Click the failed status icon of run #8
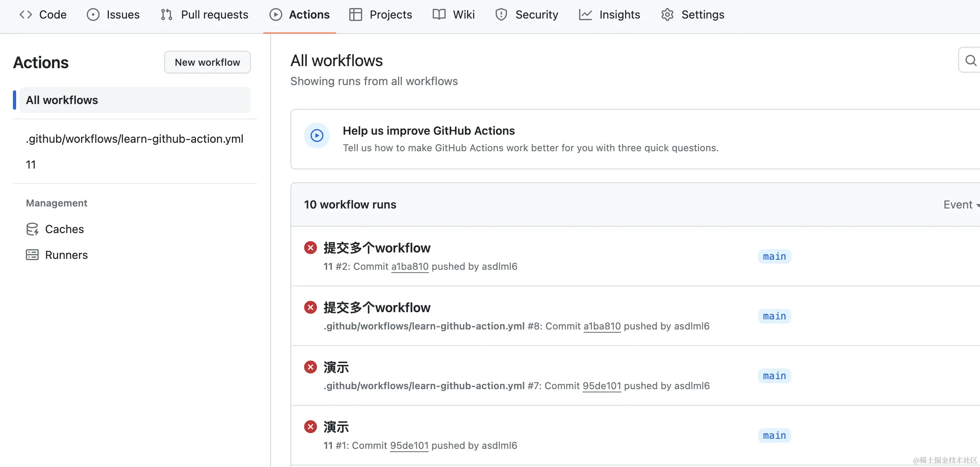The height and width of the screenshot is (467, 980). [x=310, y=307]
